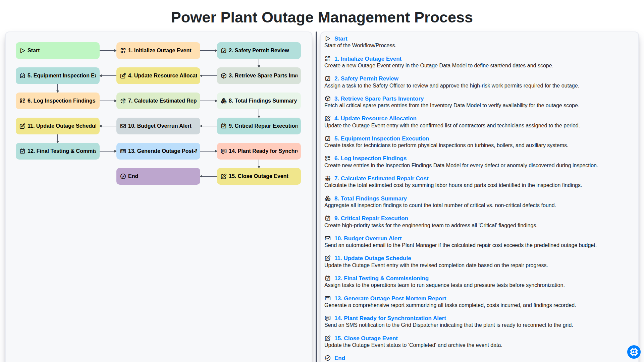Select the Safety Permit Review flowchart node
The image size is (644, 362).
pos(259,51)
